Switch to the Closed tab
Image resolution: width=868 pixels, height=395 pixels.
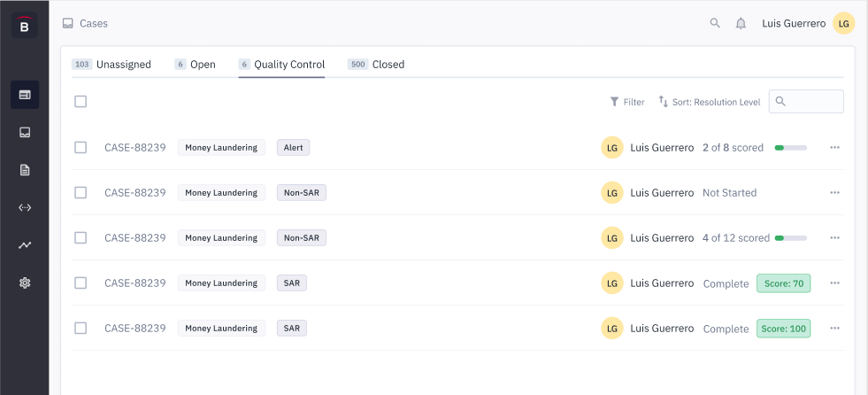click(x=376, y=65)
